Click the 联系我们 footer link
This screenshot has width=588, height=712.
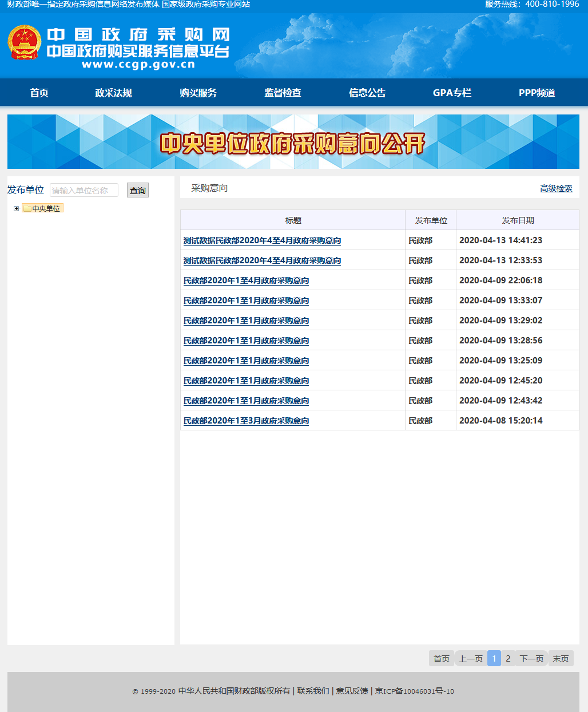312,691
